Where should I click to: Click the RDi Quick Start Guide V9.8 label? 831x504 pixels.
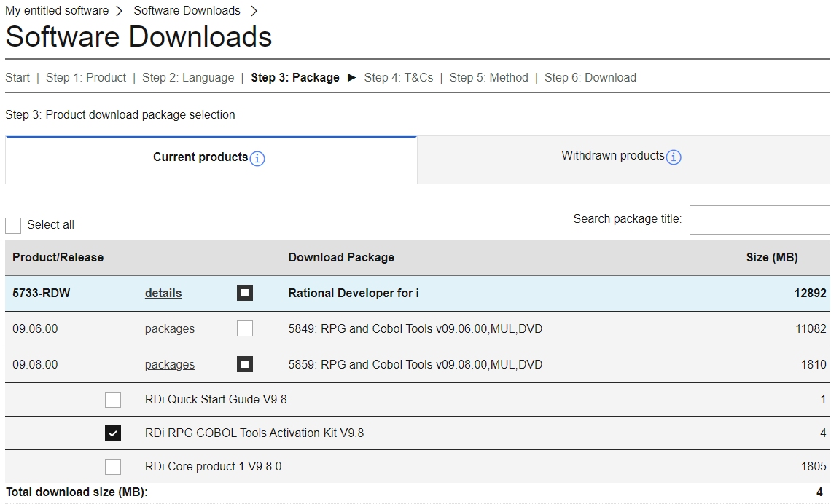click(x=216, y=400)
